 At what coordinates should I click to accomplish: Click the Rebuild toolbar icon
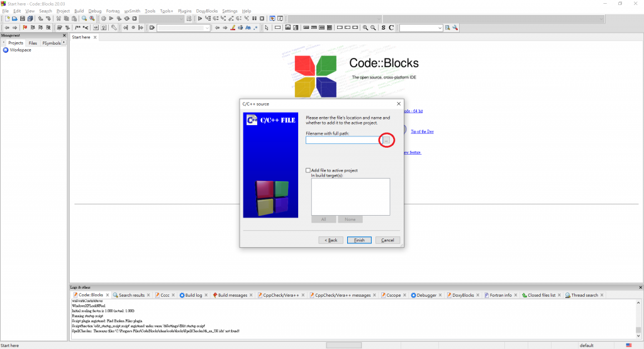[x=126, y=18]
